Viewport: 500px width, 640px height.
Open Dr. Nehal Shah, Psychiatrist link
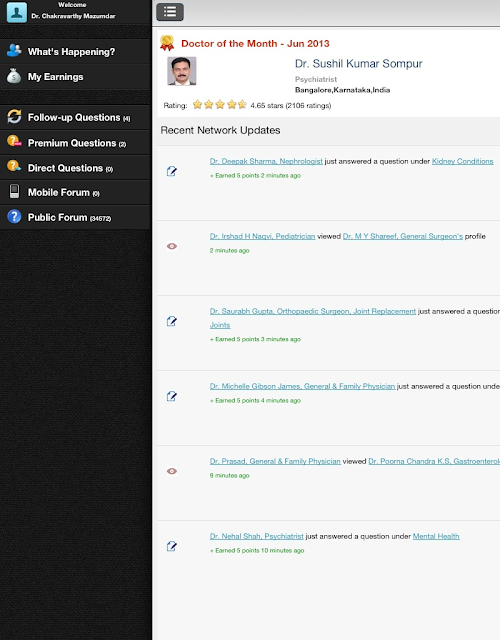pyautogui.click(x=257, y=536)
